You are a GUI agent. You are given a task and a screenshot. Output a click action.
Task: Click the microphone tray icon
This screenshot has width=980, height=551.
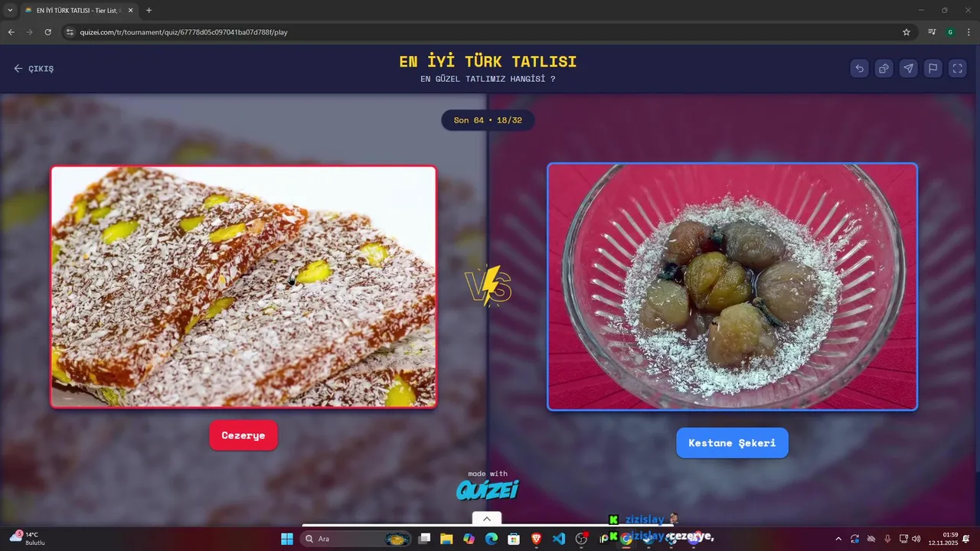887,539
